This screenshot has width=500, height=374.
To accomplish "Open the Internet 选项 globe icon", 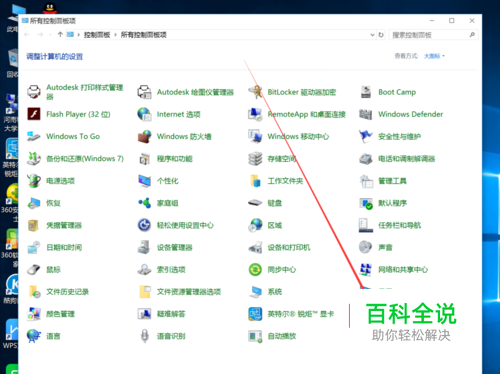I will (x=144, y=114).
